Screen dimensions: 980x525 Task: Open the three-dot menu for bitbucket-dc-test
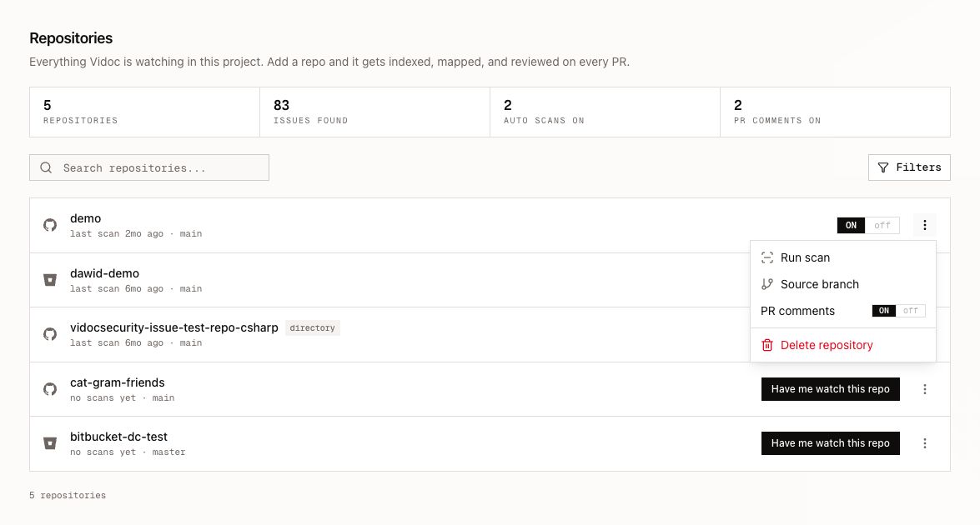[924, 444]
